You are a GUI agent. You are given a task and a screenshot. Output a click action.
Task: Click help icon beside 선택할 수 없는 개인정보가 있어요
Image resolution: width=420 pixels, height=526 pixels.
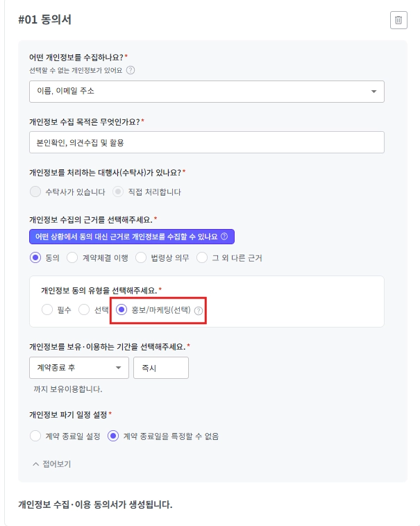point(131,70)
